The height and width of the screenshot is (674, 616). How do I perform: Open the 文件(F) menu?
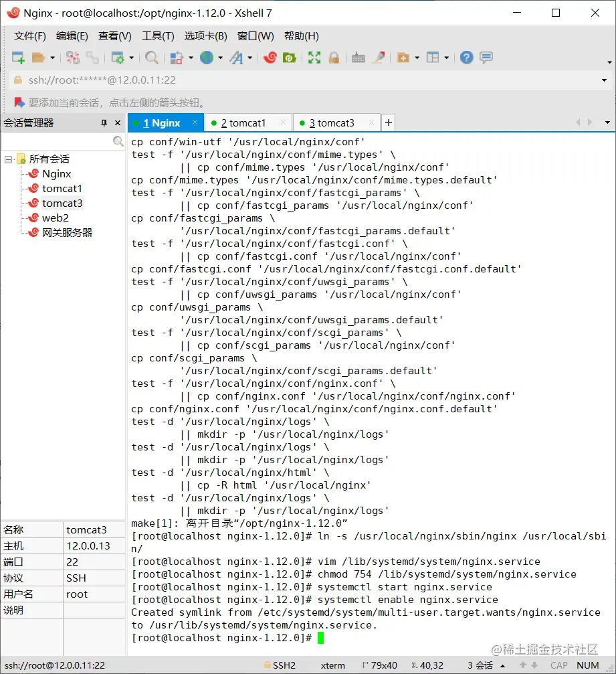click(30, 36)
